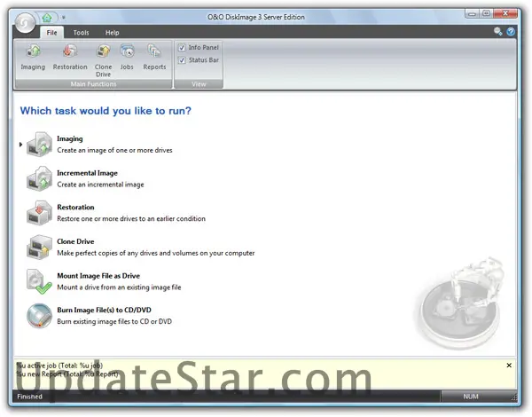Image resolution: width=532 pixels, height=417 pixels.
Task: Expand the arrow beside Imaging task
Action: tap(20, 145)
